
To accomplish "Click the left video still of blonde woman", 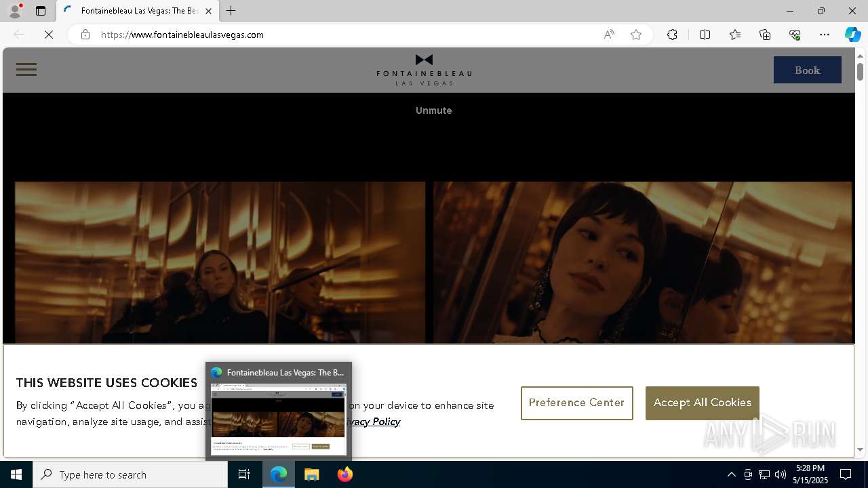I will click(220, 262).
